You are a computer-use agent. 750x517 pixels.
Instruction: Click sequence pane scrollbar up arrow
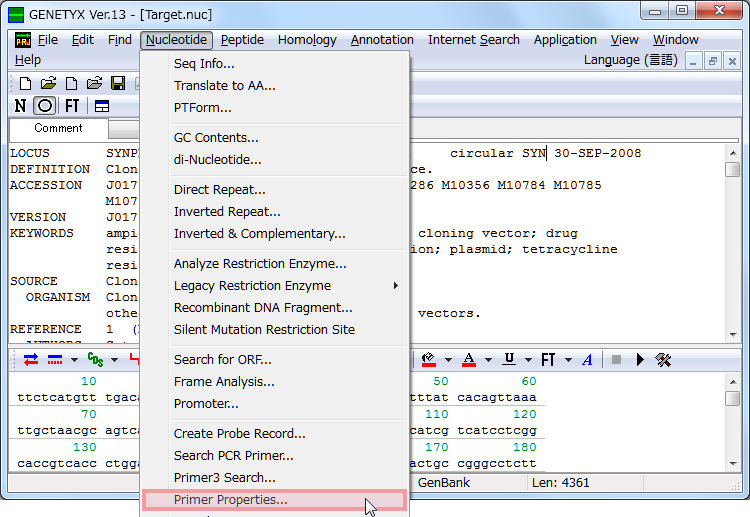(733, 382)
